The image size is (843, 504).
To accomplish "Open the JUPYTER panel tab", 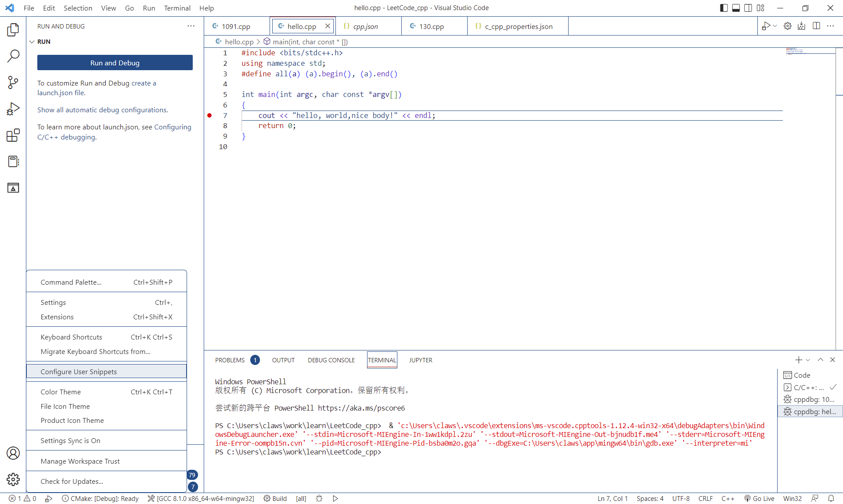I will click(x=421, y=360).
